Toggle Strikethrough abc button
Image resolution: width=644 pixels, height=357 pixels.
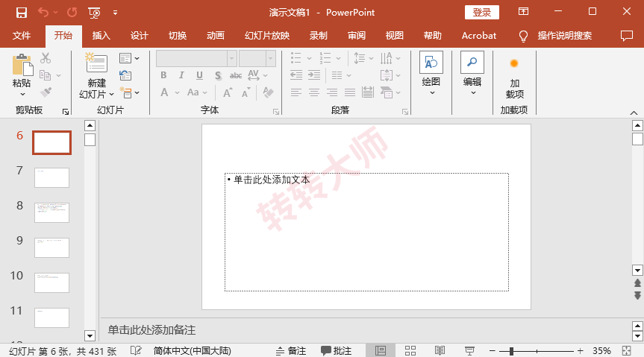coord(236,75)
